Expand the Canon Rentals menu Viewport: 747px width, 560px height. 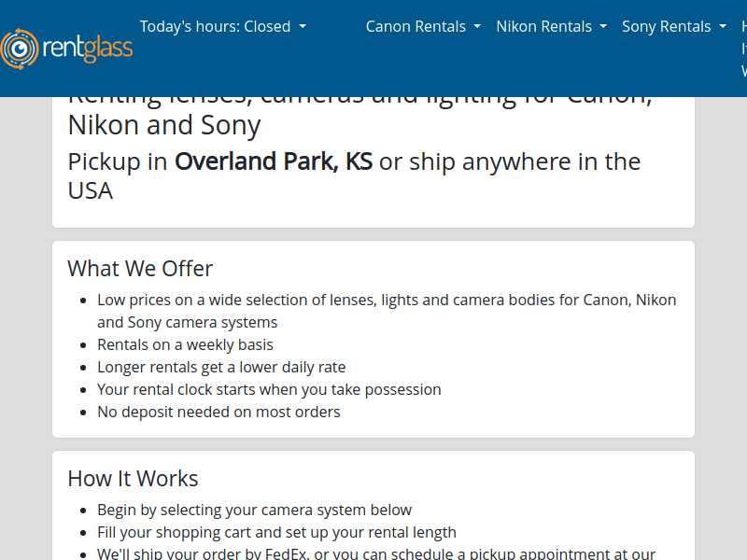pyautogui.click(x=423, y=26)
